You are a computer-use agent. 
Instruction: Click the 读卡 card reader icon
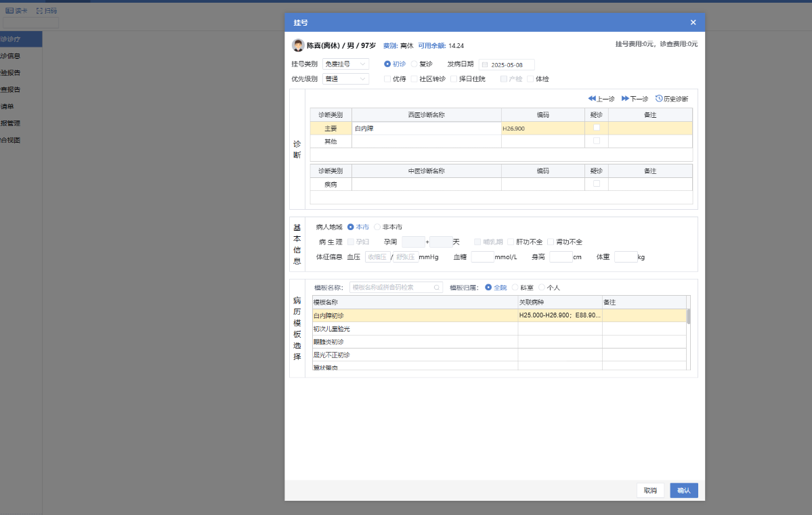click(9, 11)
